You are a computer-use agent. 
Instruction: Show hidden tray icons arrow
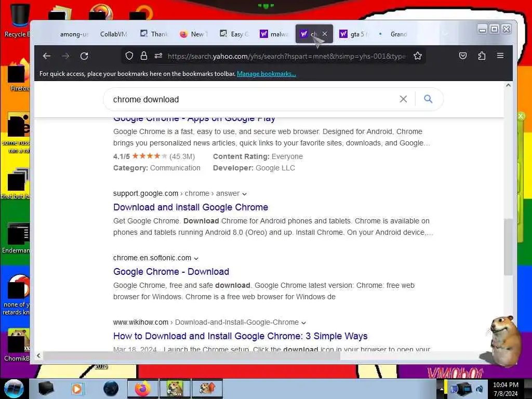442,389
